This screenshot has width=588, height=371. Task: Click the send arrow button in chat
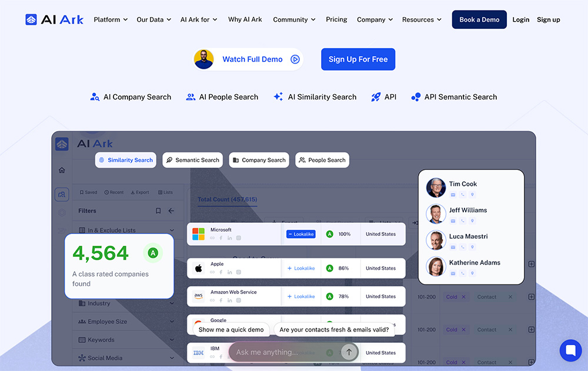point(349,352)
